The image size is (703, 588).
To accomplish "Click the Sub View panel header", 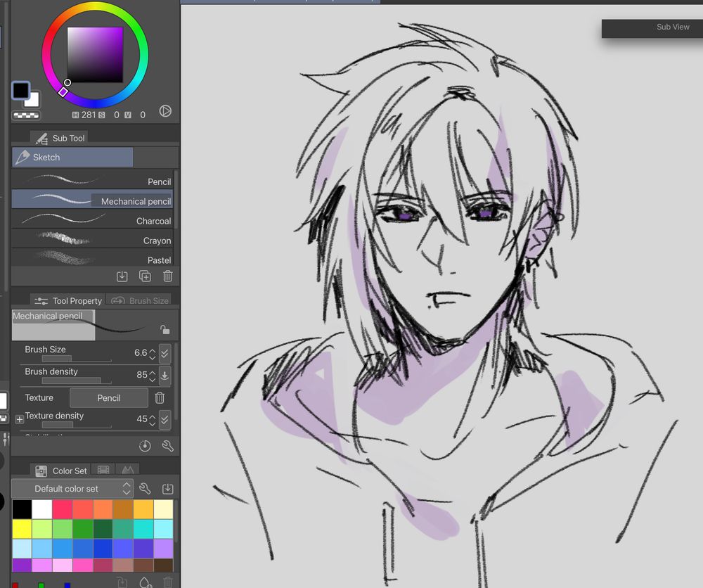I will pyautogui.click(x=652, y=28).
